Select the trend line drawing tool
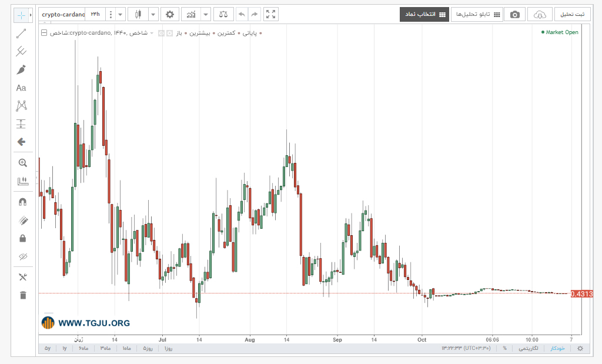Screen dimensions: 602x364 (21, 34)
